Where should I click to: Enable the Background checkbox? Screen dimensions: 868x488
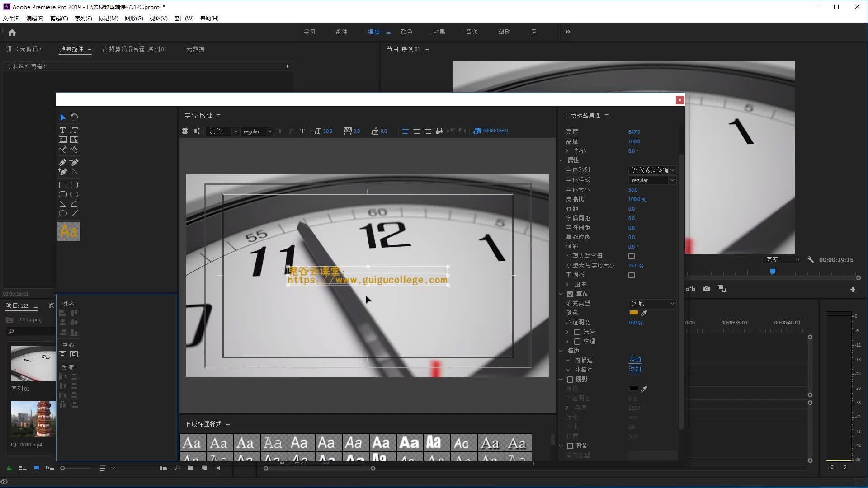pos(570,446)
